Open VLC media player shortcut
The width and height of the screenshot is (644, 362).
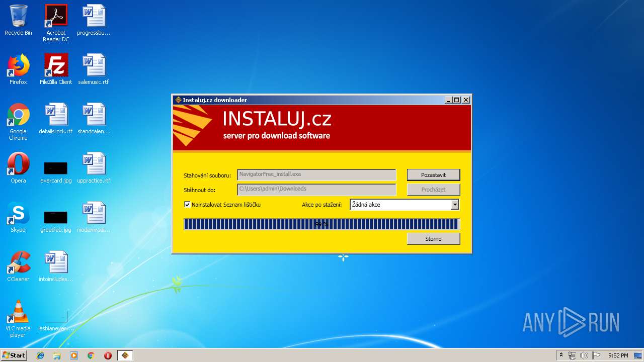coord(18,319)
